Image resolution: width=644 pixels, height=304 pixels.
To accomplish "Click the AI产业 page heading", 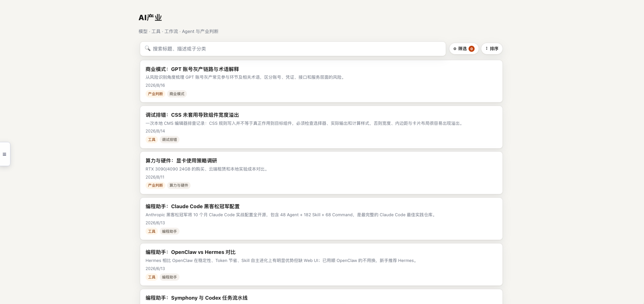I will click(x=150, y=17).
